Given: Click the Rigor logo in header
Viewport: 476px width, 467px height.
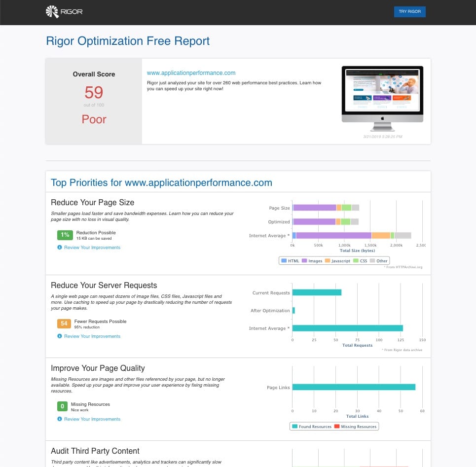Looking at the screenshot, I should pos(64,11).
